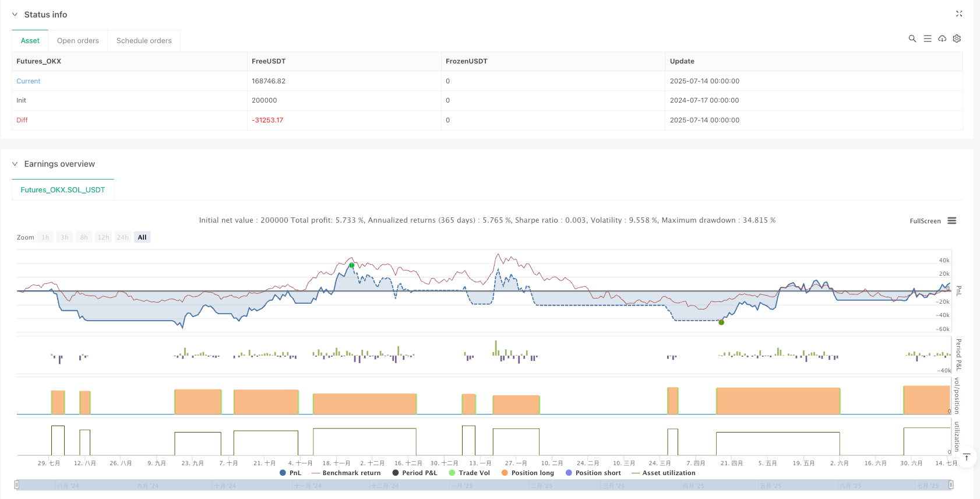Click the FullScreen button
Screen dimensions: 980x499
point(925,221)
